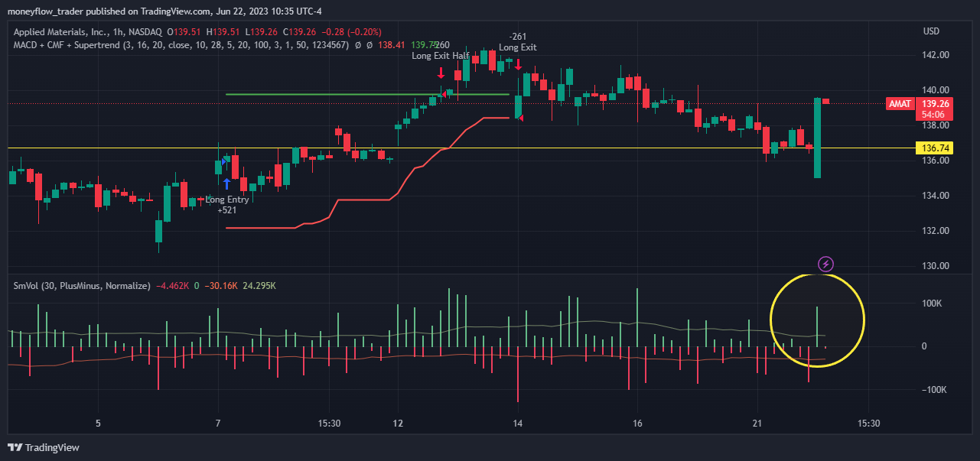Click date 14 on the time axis

tap(518, 423)
